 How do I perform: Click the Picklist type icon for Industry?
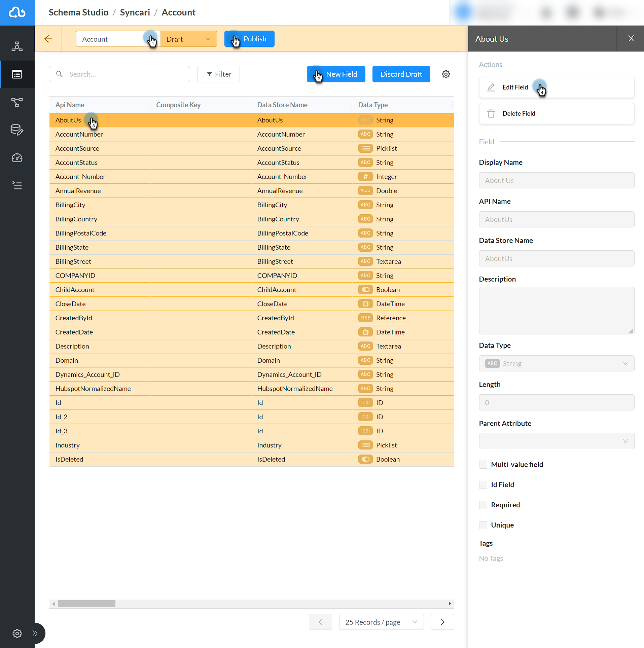365,445
